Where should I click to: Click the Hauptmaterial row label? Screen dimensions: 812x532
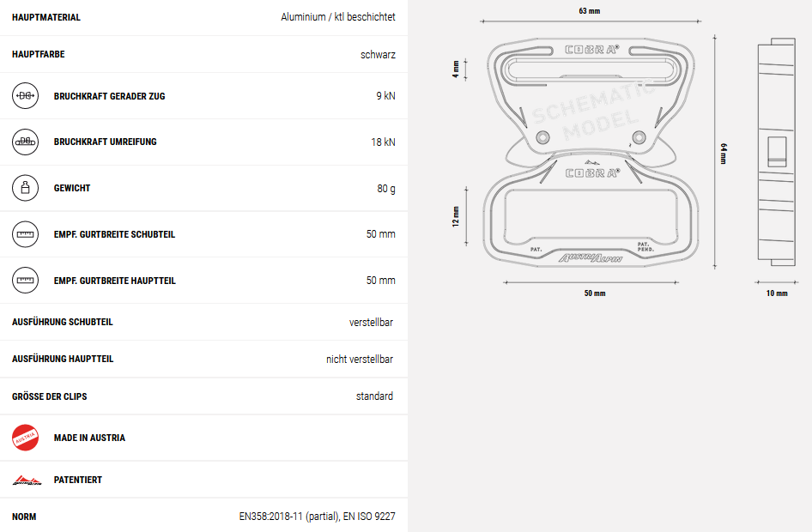pos(46,18)
